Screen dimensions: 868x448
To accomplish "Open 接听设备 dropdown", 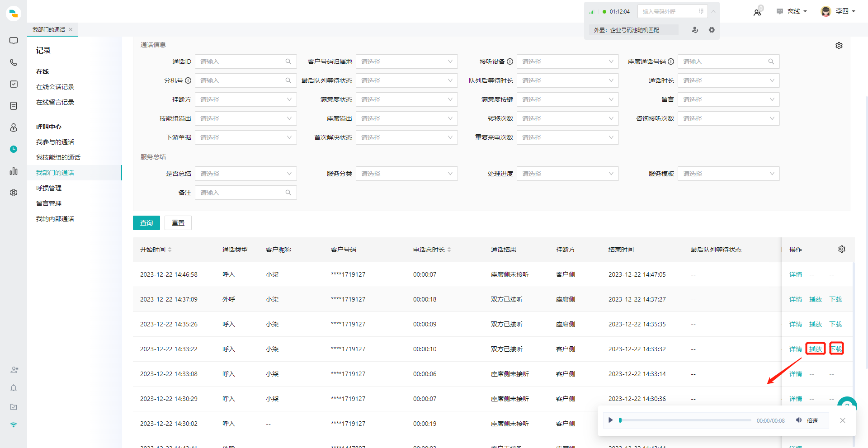I will [568, 61].
